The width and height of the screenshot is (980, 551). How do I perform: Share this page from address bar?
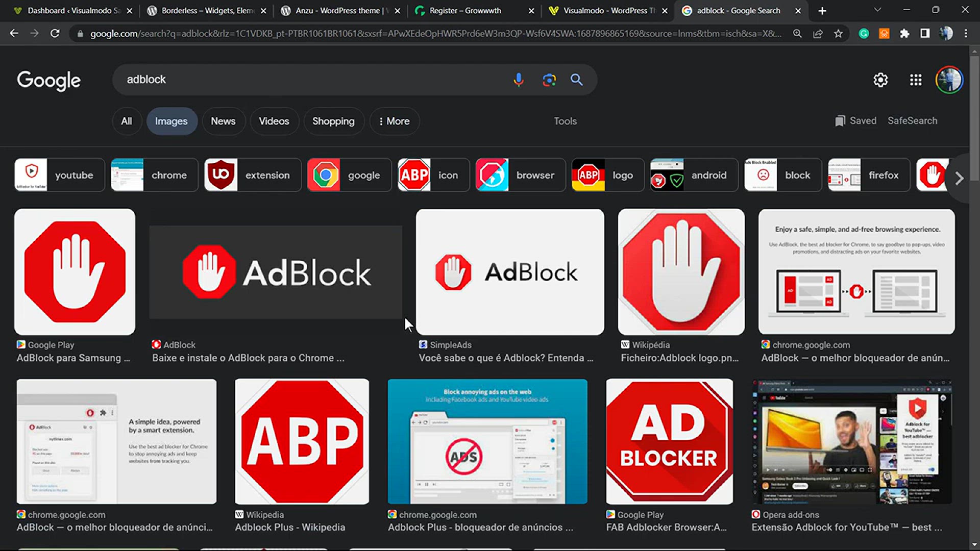tap(818, 33)
